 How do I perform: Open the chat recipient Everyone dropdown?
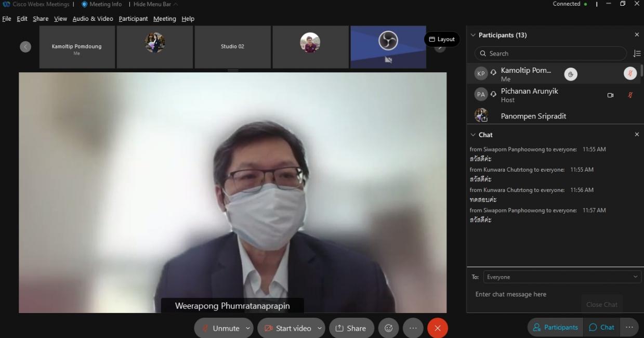click(x=562, y=277)
